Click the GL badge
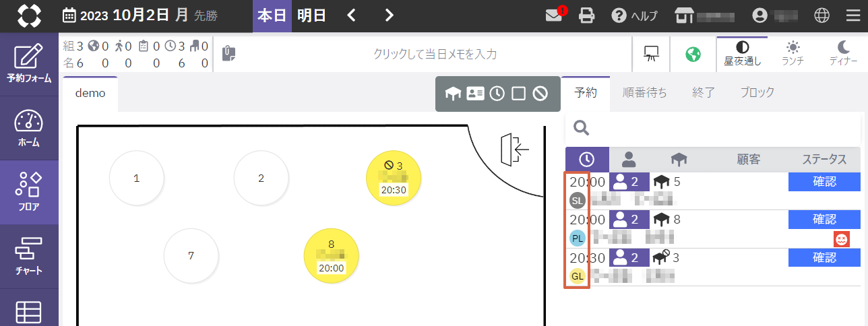 click(578, 275)
